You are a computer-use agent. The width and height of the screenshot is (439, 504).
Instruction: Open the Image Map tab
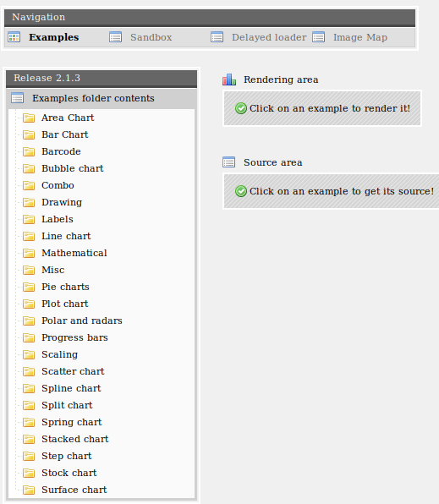pyautogui.click(x=359, y=37)
